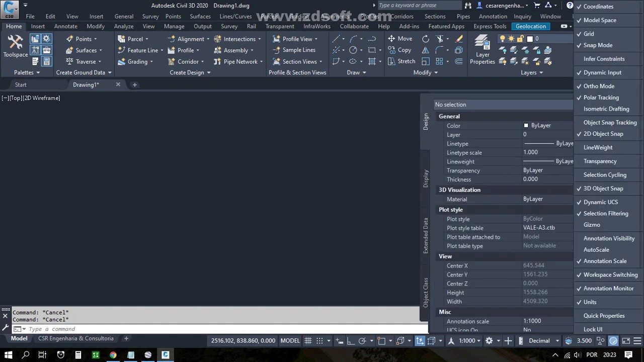Viewport: 644px width, 362px height.
Task: Click the Fillet modify icon
Action: point(440,50)
